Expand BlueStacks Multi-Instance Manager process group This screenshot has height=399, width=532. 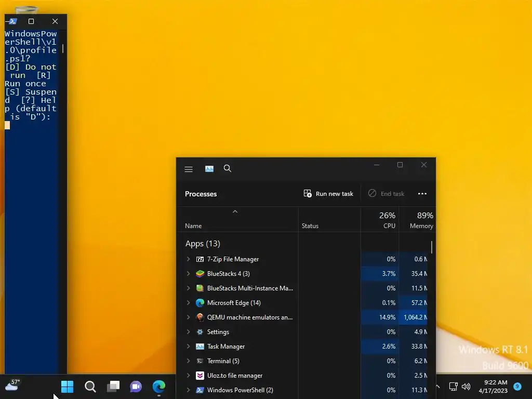click(x=188, y=288)
